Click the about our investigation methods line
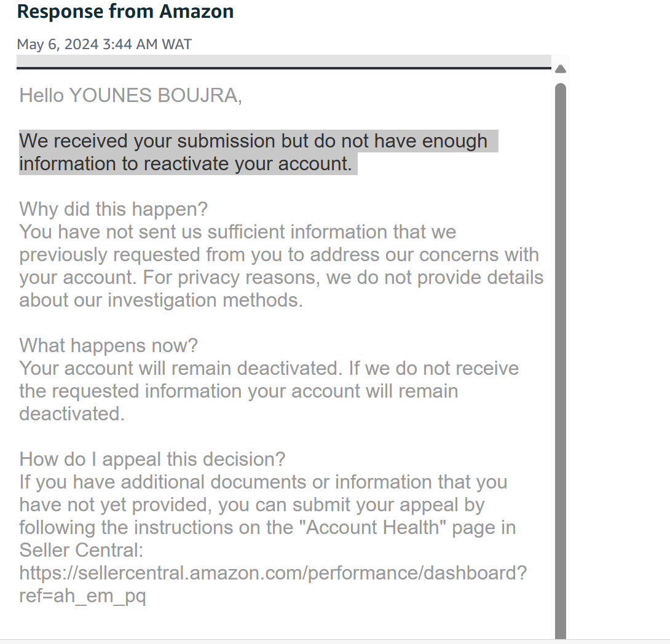The image size is (670, 644). coord(161,300)
